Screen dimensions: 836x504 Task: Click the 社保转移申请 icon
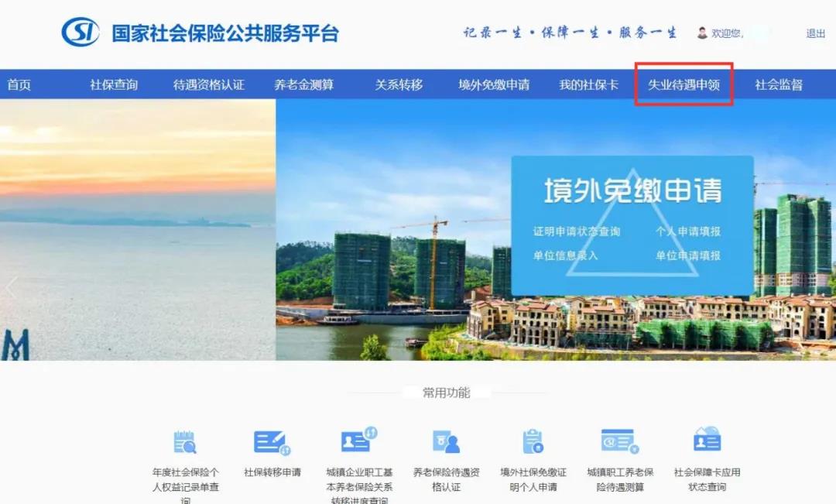tap(272, 443)
